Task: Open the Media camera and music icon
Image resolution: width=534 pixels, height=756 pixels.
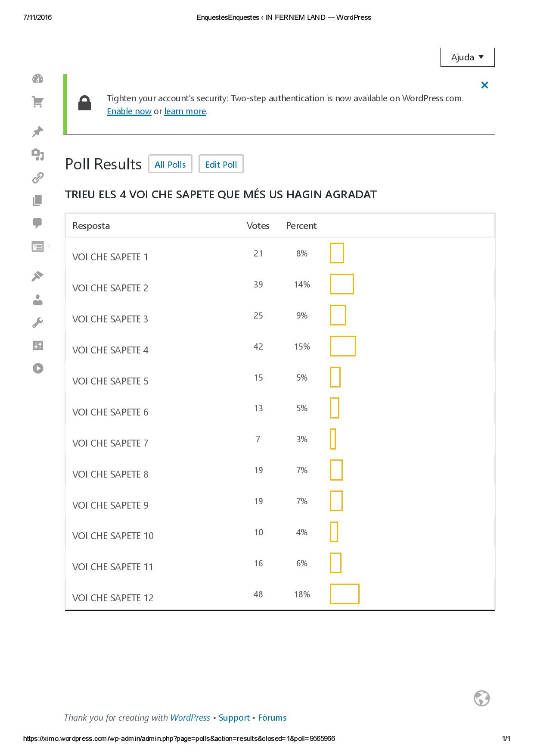Action: click(38, 154)
